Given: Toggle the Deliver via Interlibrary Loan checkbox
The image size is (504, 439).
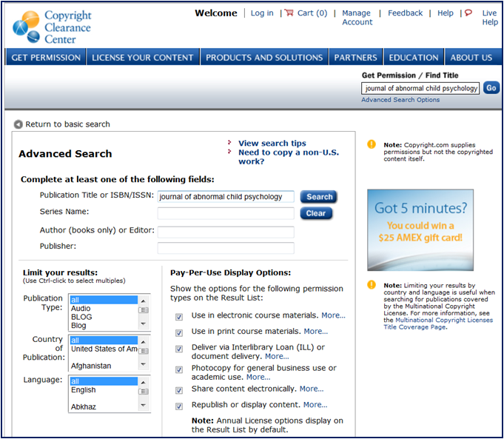Looking at the screenshot, I should [x=179, y=348].
